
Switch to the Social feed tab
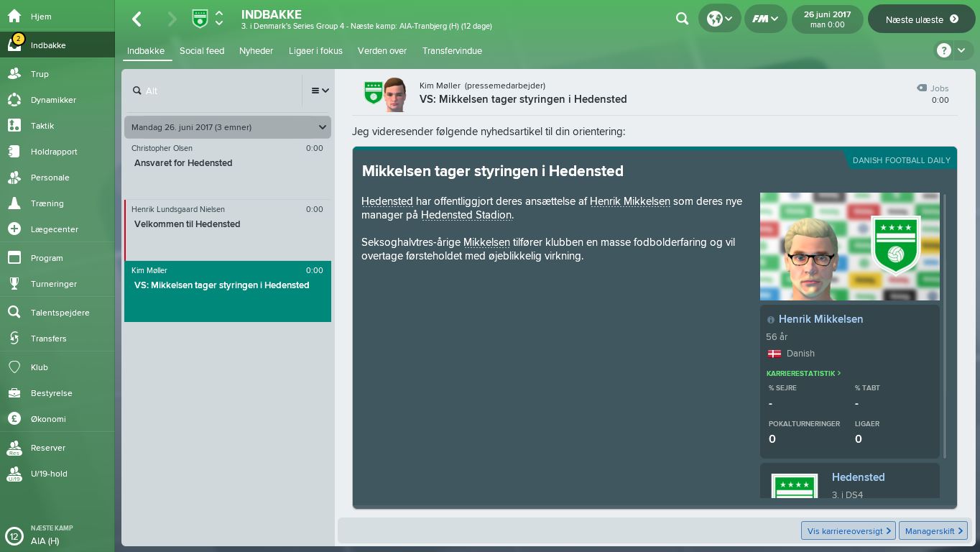pos(202,51)
